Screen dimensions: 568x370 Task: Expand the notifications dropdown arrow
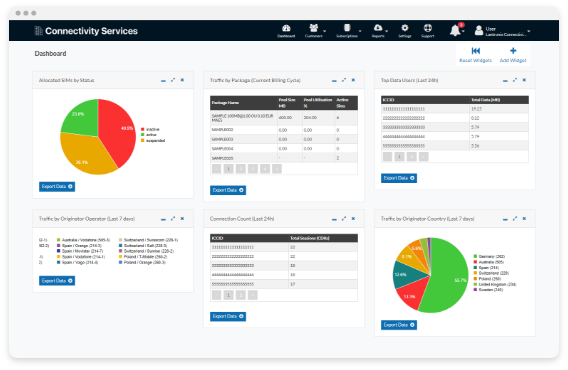pos(463,31)
